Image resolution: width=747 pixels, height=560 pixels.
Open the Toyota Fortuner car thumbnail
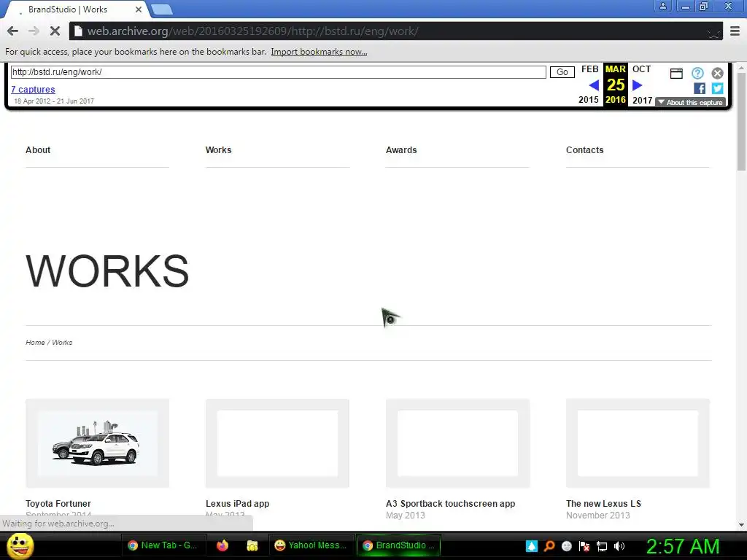click(x=97, y=443)
